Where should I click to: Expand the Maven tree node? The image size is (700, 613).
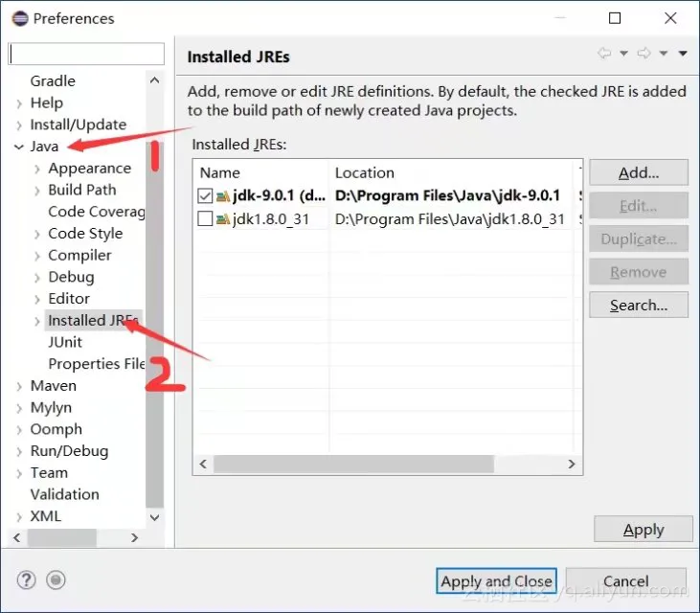click(19, 386)
